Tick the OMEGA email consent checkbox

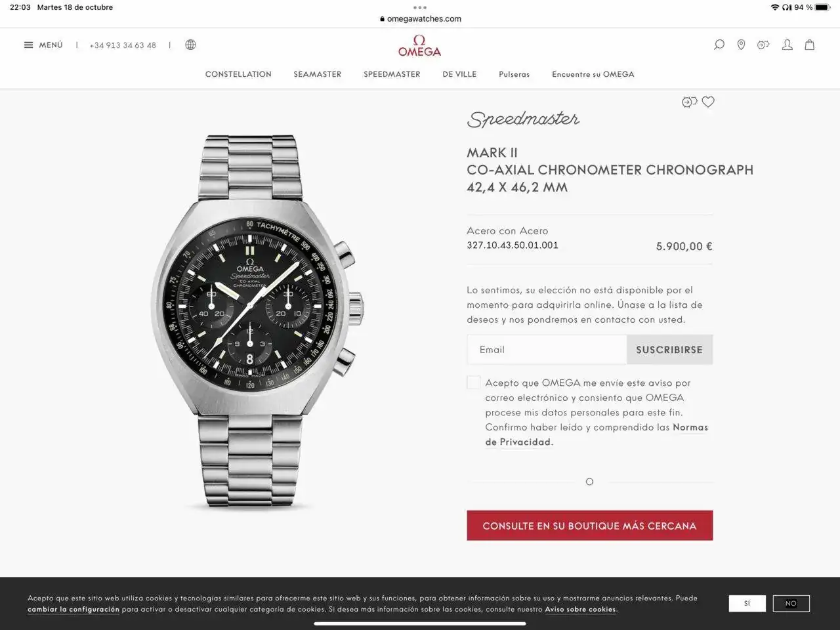click(x=473, y=383)
